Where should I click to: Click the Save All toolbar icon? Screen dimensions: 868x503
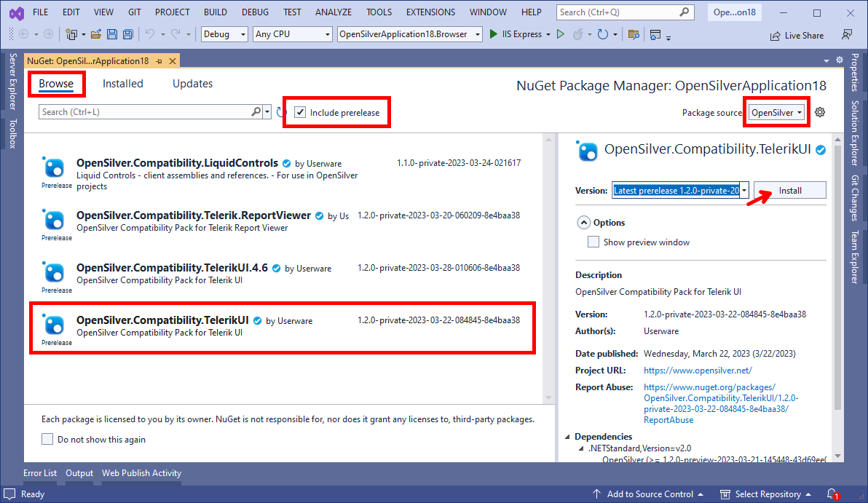pos(128,34)
